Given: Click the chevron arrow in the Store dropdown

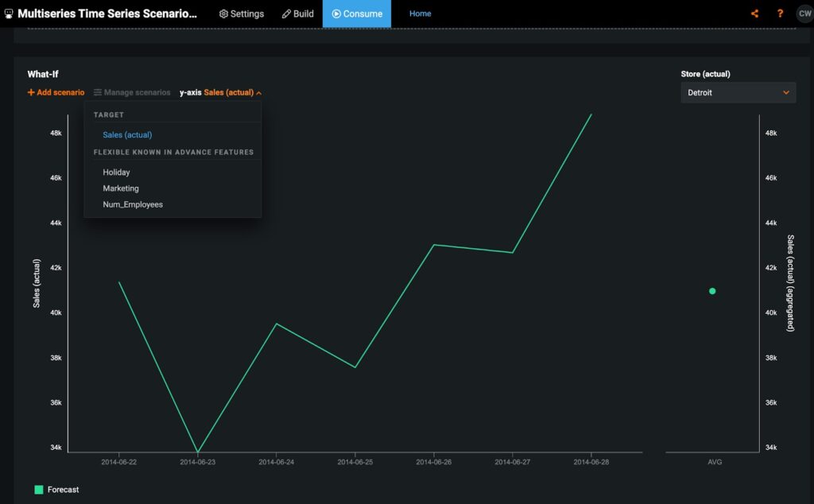Looking at the screenshot, I should (x=786, y=92).
